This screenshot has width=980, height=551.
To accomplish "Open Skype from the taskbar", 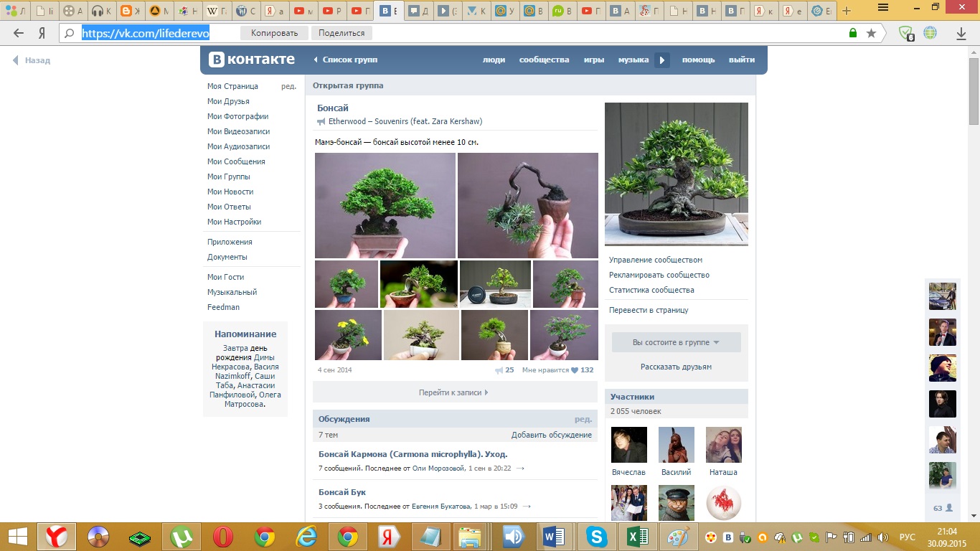I will pyautogui.click(x=597, y=537).
